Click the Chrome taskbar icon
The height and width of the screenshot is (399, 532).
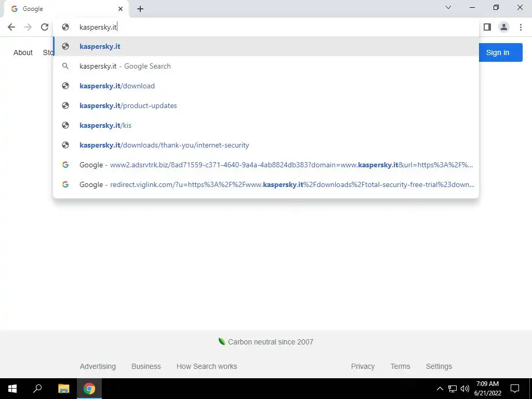89,389
